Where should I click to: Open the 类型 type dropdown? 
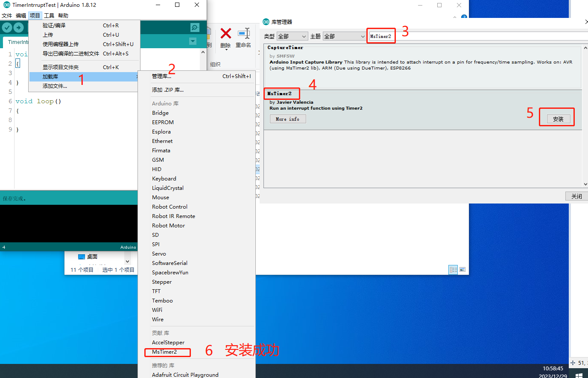[x=292, y=36]
